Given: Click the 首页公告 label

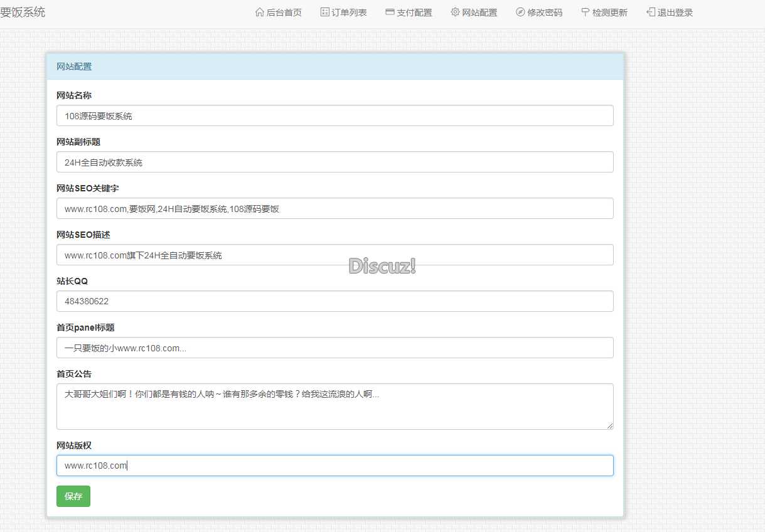Looking at the screenshot, I should [x=74, y=374].
